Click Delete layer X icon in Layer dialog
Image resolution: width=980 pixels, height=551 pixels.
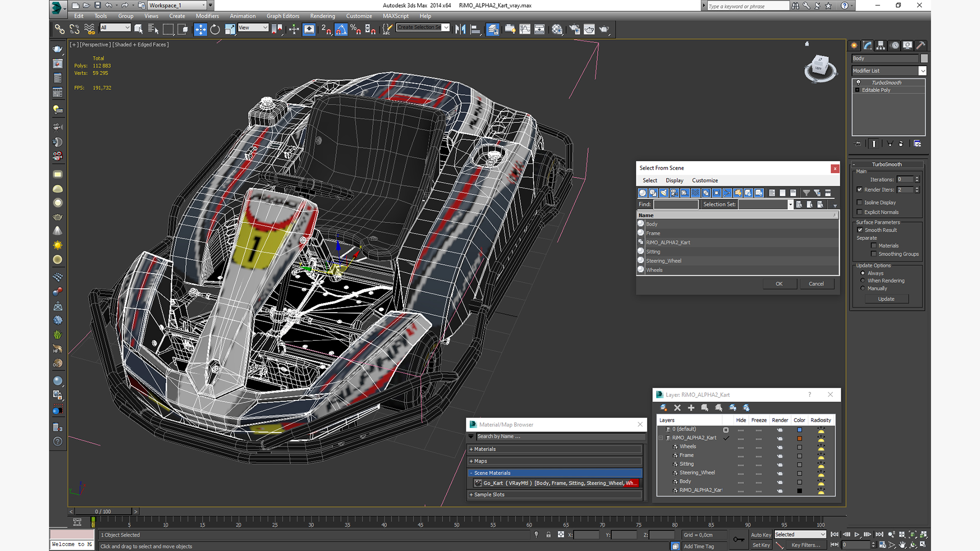click(677, 408)
